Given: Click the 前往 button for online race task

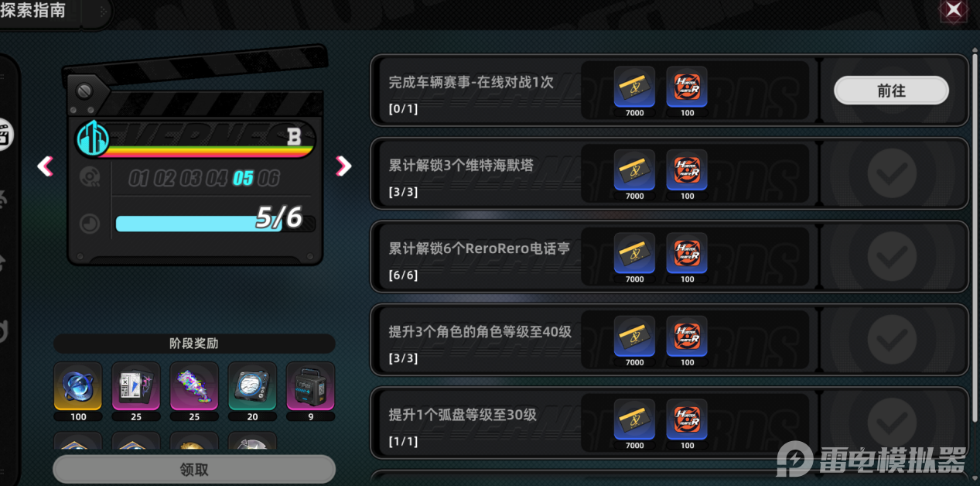Looking at the screenshot, I should [891, 91].
